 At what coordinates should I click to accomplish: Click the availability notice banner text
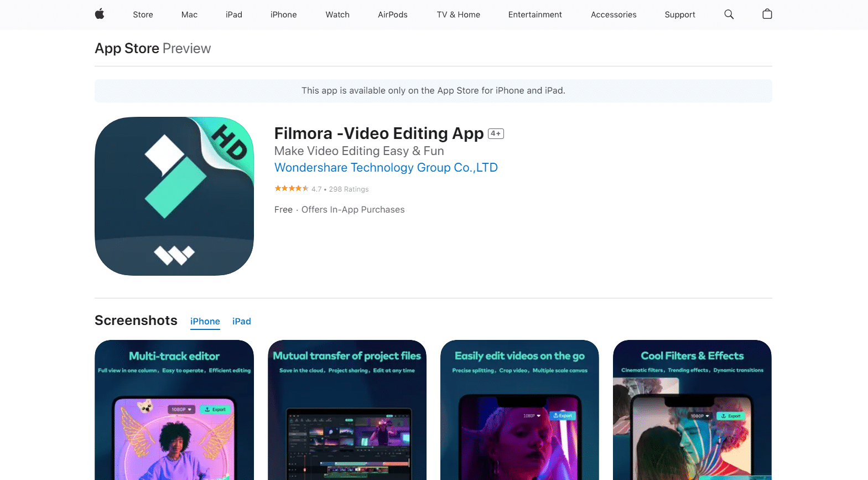(433, 91)
